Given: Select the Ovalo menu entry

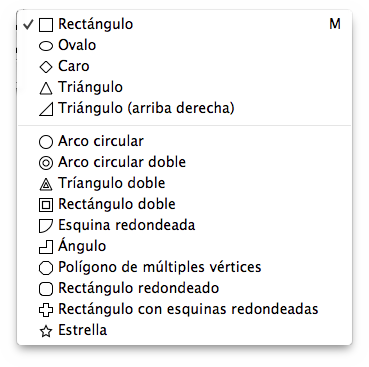Looking at the screenshot, I should coord(184,45).
